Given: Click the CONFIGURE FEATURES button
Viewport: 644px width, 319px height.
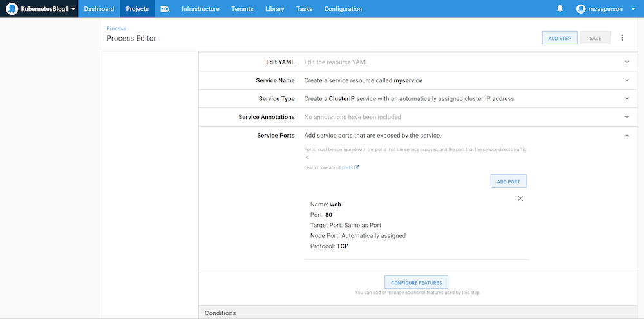Looking at the screenshot, I should tap(416, 282).
